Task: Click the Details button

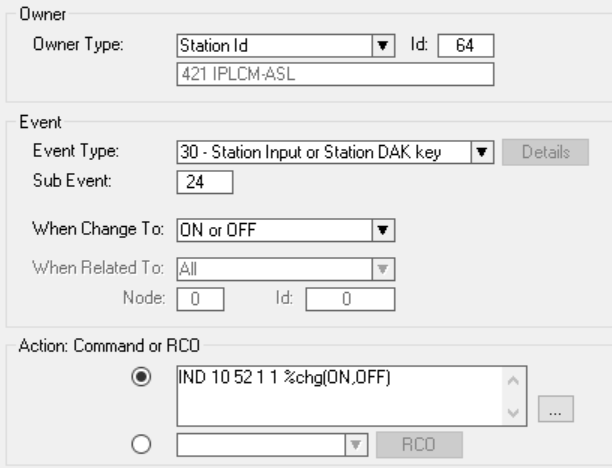Action: point(545,153)
